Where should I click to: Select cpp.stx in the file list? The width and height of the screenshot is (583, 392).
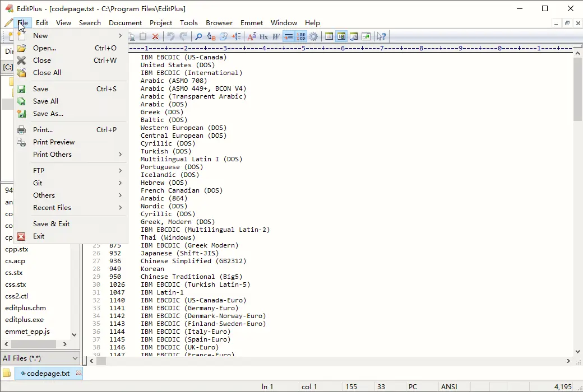[x=17, y=249]
